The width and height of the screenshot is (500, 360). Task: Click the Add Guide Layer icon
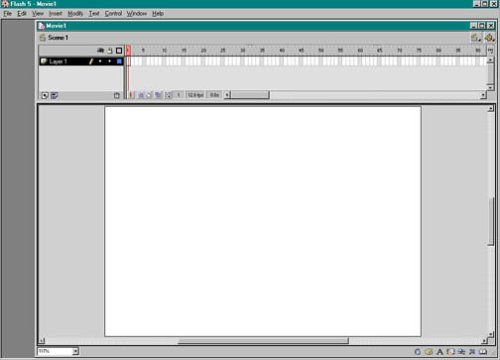click(x=55, y=95)
